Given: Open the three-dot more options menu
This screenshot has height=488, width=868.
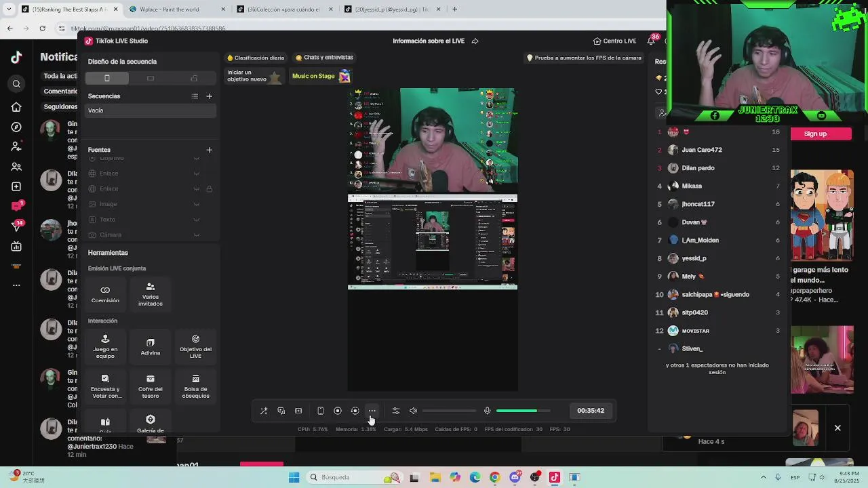Looking at the screenshot, I should tap(372, 411).
